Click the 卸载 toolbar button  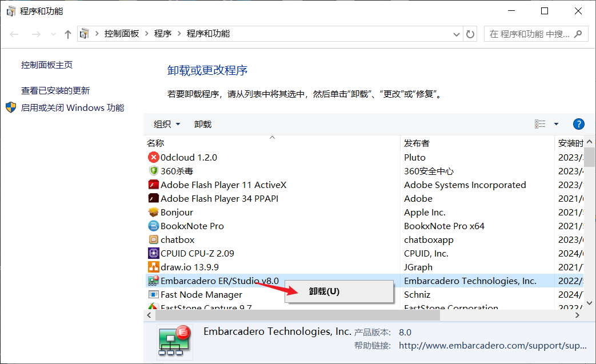pos(203,124)
